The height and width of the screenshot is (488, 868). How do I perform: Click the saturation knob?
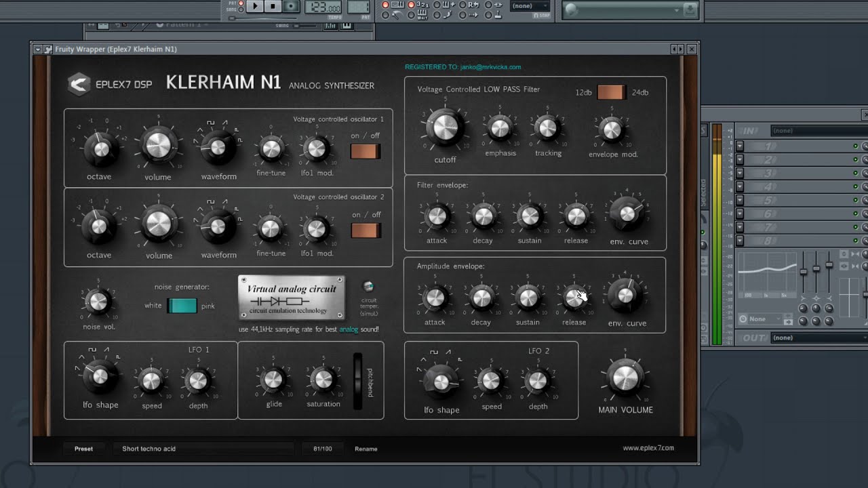pyautogui.click(x=322, y=379)
